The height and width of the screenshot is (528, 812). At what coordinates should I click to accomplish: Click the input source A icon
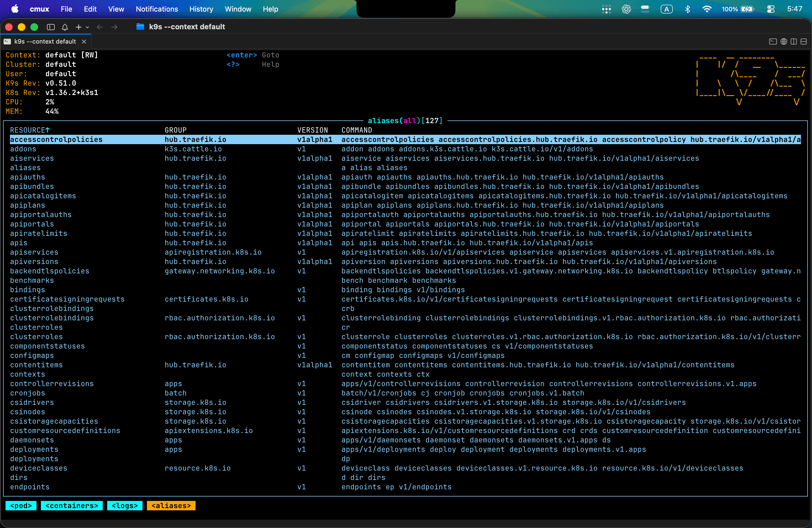[x=666, y=9]
